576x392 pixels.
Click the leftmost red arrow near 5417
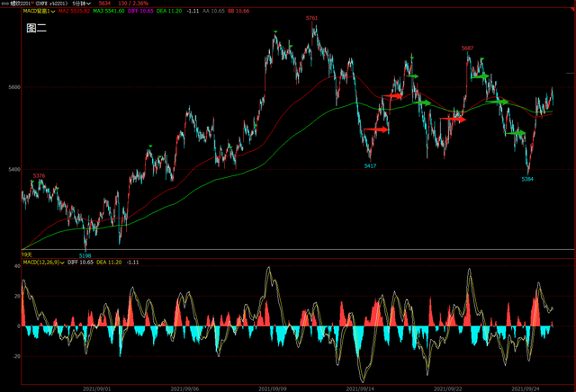(x=377, y=129)
